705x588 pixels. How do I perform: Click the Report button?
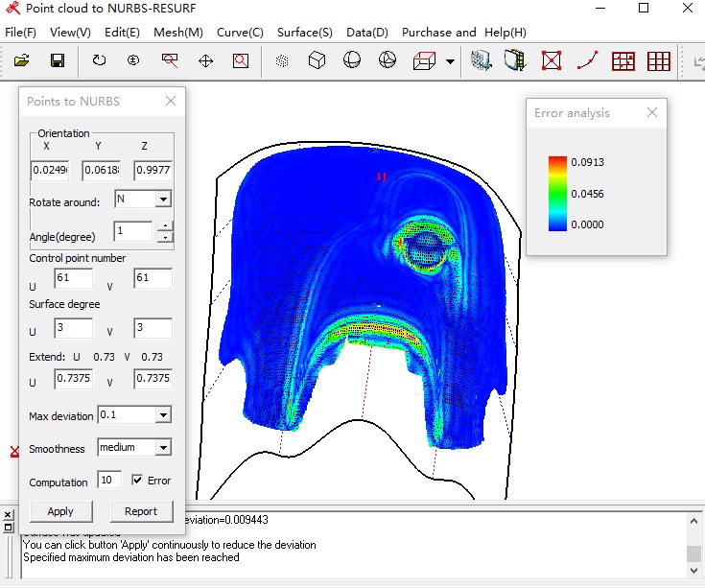(x=141, y=511)
